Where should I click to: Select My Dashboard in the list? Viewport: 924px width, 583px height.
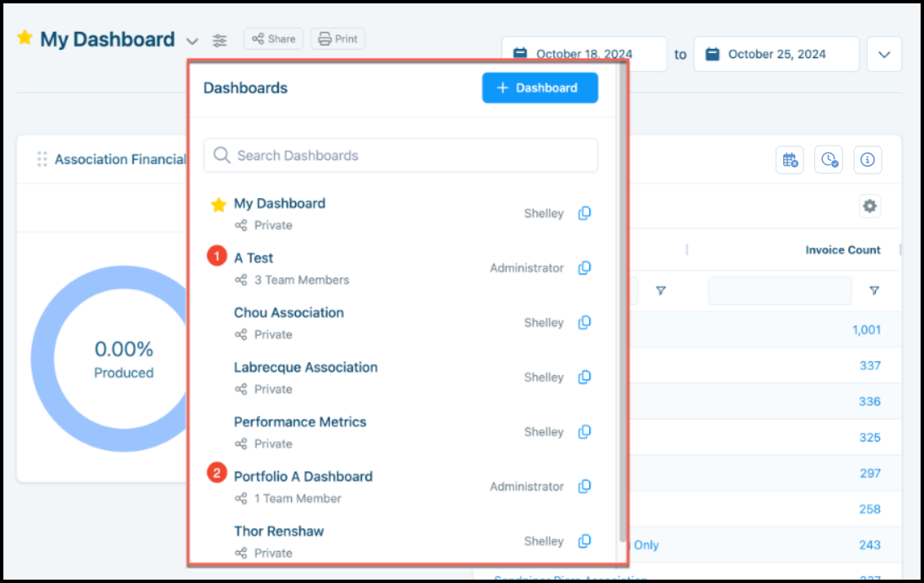[279, 203]
